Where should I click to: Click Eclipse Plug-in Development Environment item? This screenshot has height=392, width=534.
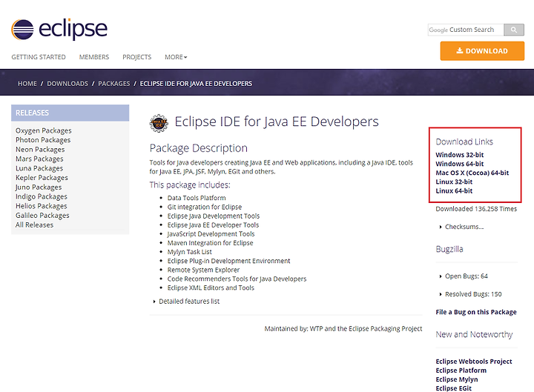[x=228, y=261]
